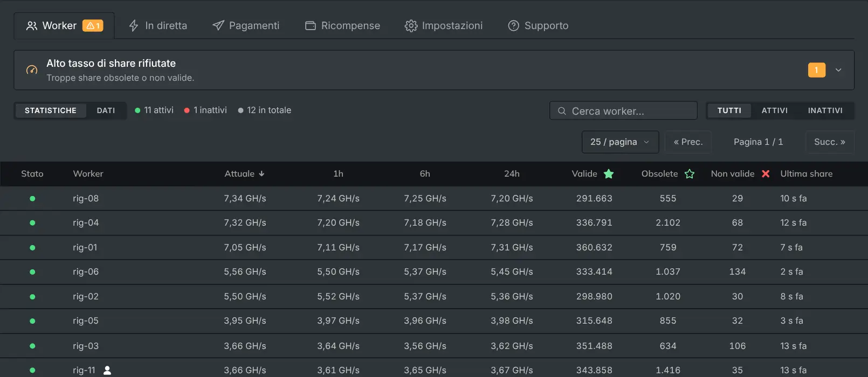Click the Non valide red X icon
868x377 pixels.
[766, 174]
